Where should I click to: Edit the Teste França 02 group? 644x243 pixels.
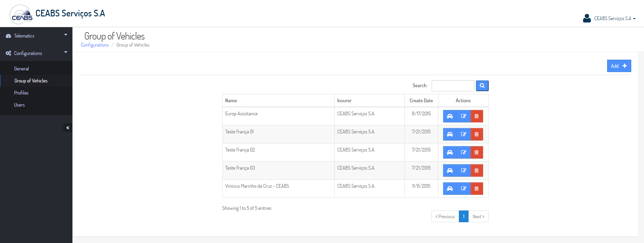[x=464, y=153]
